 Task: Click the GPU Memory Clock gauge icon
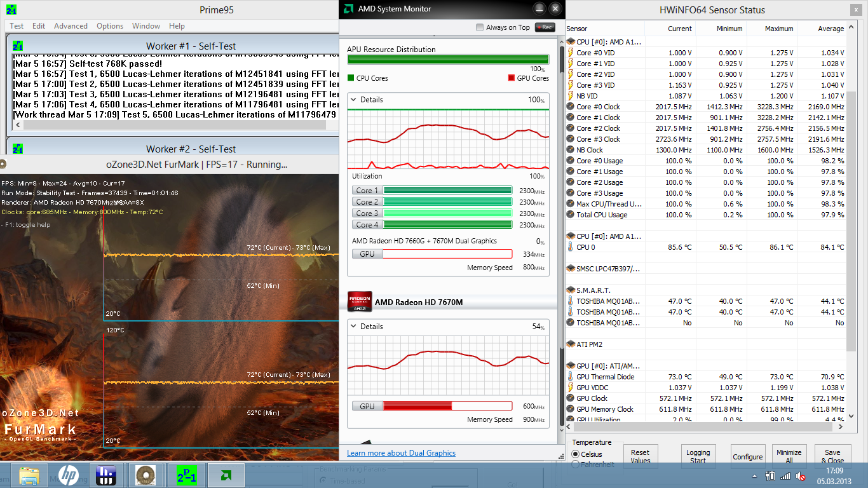[571, 409]
